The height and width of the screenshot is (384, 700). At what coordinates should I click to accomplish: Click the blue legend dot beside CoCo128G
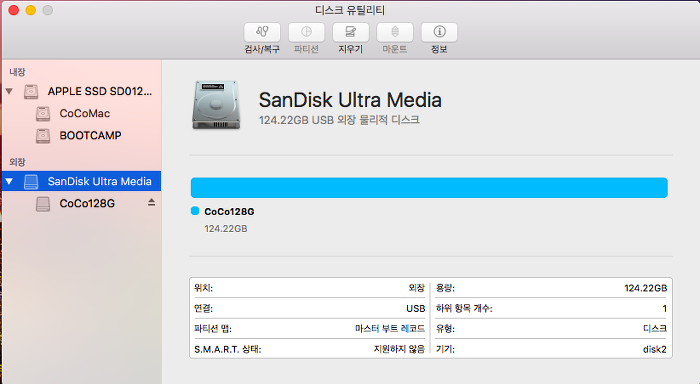click(195, 211)
